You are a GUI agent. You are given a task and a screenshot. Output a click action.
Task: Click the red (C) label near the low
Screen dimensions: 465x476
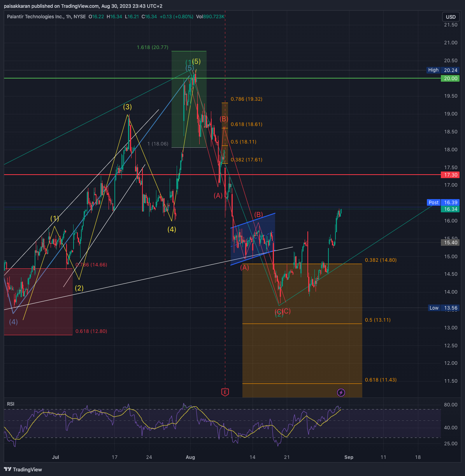point(286,311)
